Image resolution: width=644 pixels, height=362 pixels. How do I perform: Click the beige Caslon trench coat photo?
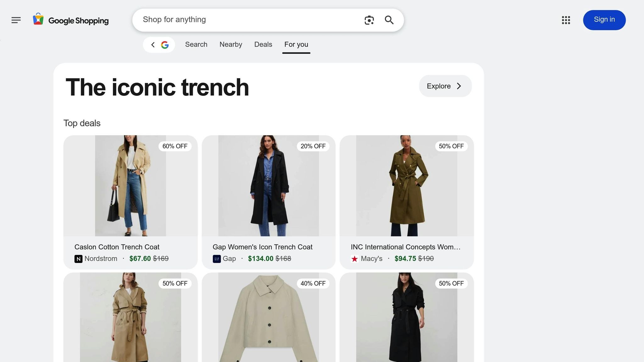click(x=130, y=186)
